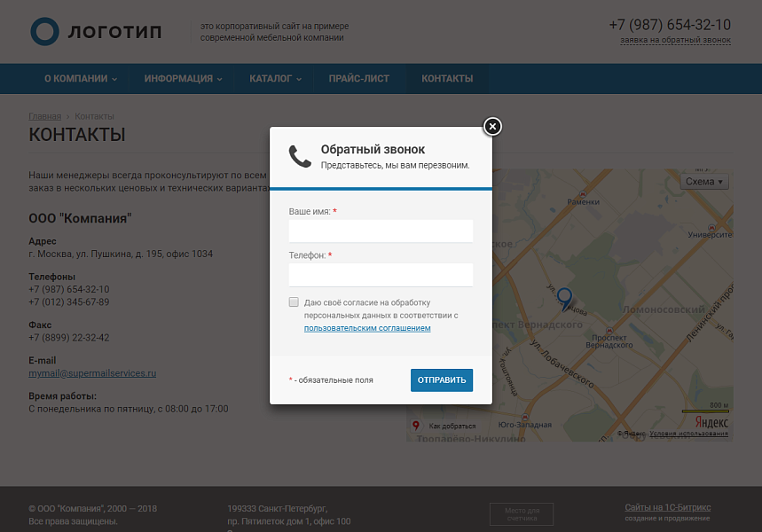Click the blue location pin on map
This screenshot has width=762, height=532.
pyautogui.click(x=564, y=299)
